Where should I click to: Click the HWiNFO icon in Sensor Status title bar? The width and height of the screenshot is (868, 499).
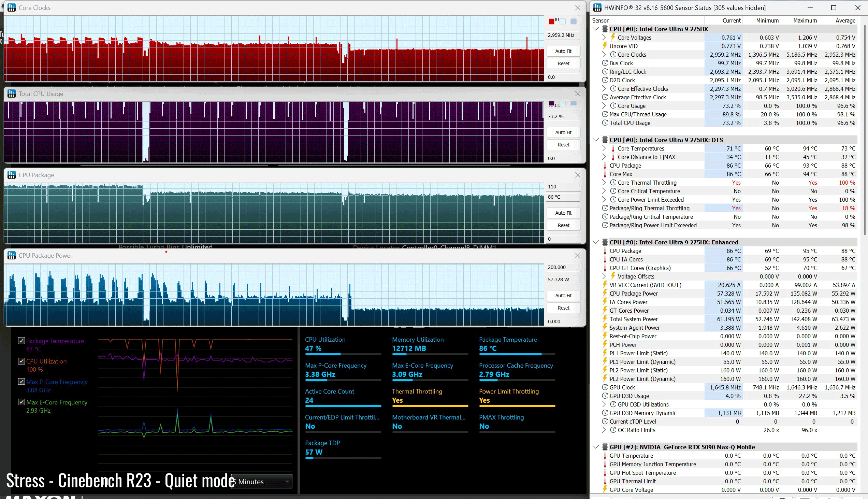[x=597, y=8]
